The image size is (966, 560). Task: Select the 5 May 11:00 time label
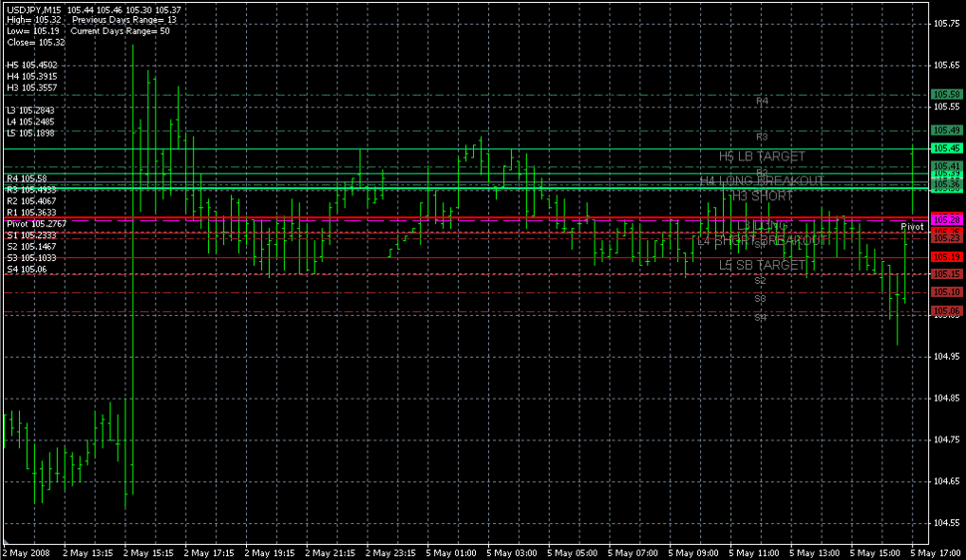pos(754,552)
